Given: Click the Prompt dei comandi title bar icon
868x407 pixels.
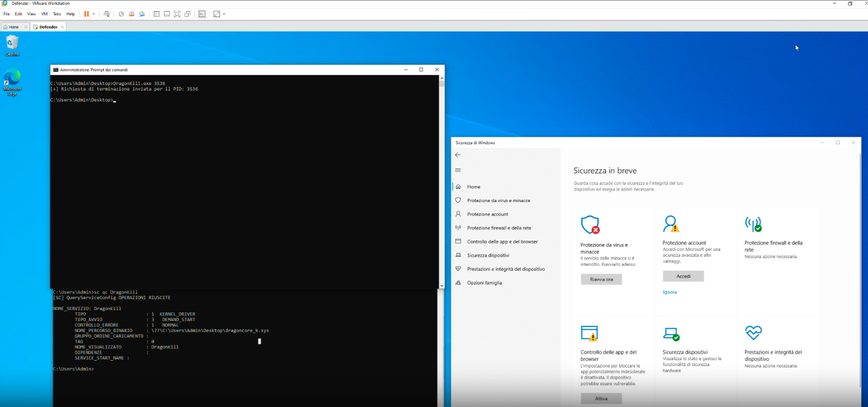Looking at the screenshot, I should [x=56, y=70].
